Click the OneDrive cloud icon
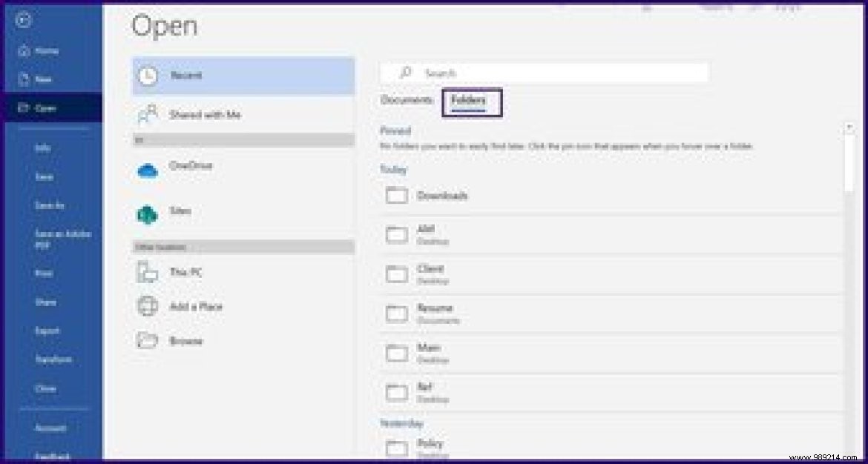 [148, 170]
